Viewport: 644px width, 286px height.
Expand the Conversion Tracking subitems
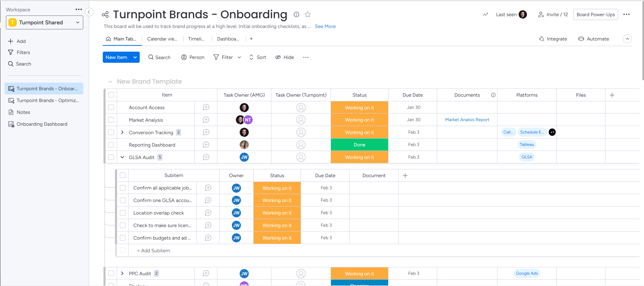coord(122,132)
